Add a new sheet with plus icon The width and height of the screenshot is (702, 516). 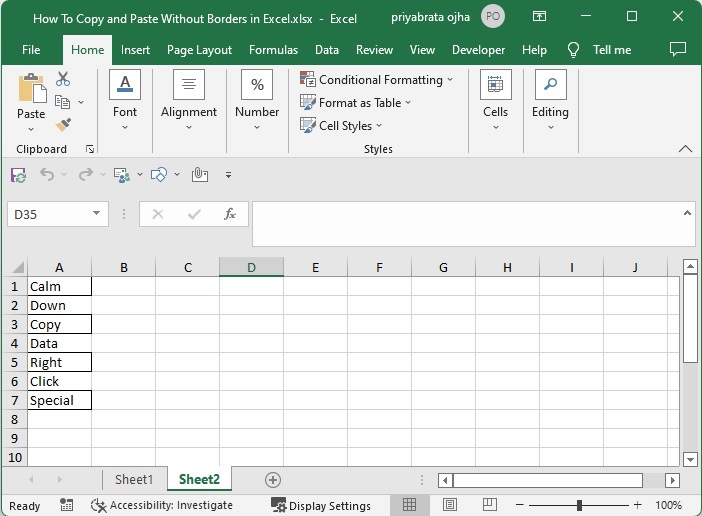click(x=272, y=480)
